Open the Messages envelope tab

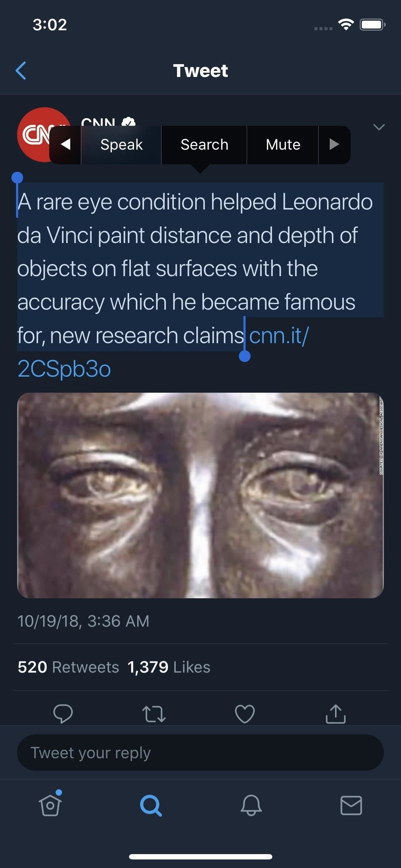click(x=351, y=805)
